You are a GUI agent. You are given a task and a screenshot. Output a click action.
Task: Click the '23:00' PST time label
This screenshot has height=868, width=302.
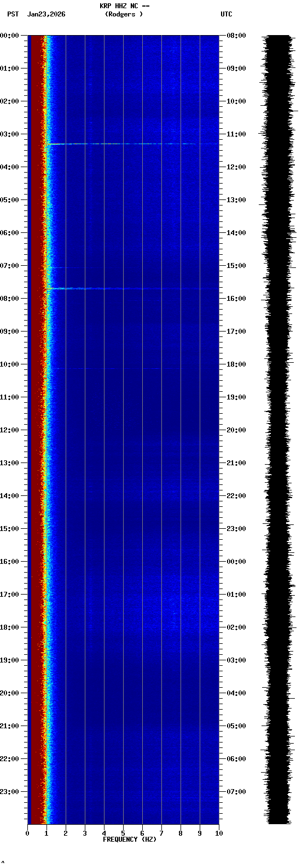click(x=9, y=792)
